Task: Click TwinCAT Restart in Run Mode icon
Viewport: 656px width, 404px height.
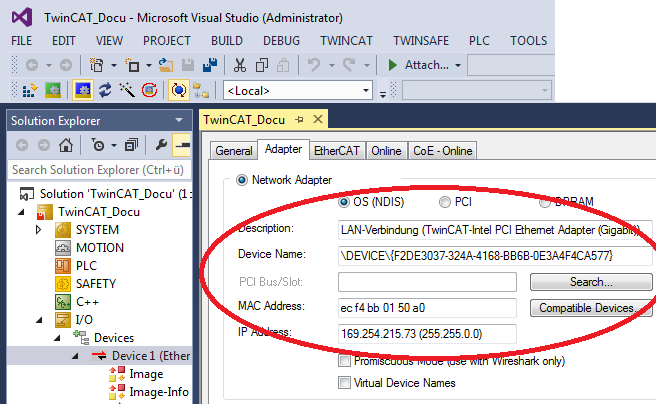Action: [53, 90]
